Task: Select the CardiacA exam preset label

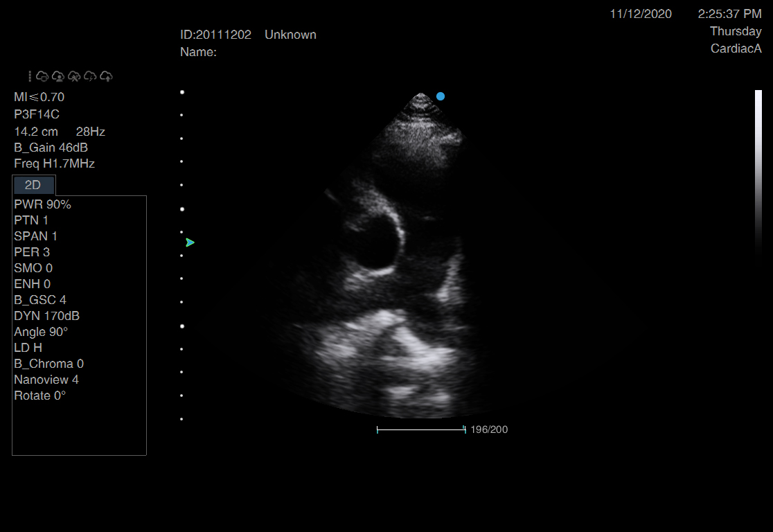Action: pos(736,48)
